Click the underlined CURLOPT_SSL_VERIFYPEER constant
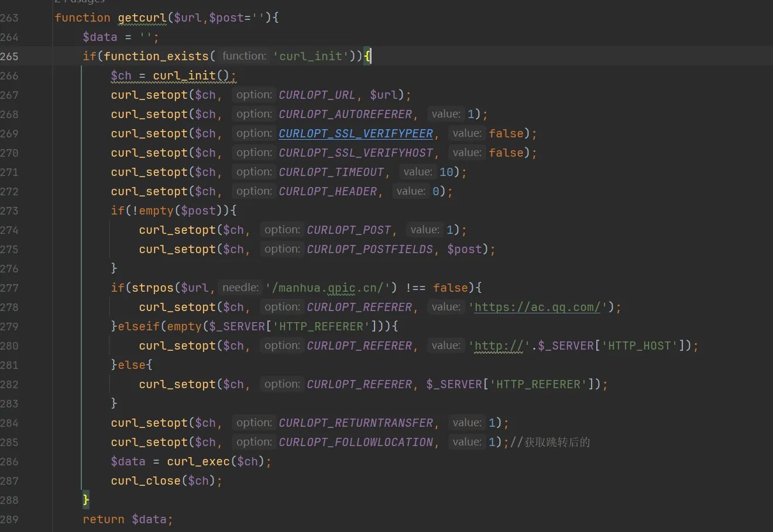 click(355, 133)
